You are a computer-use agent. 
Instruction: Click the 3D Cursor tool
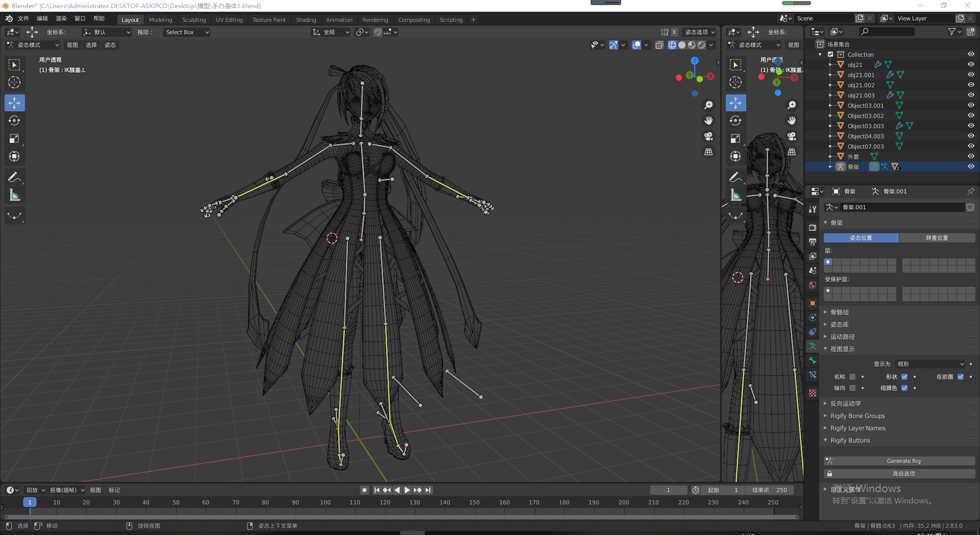coord(14,82)
